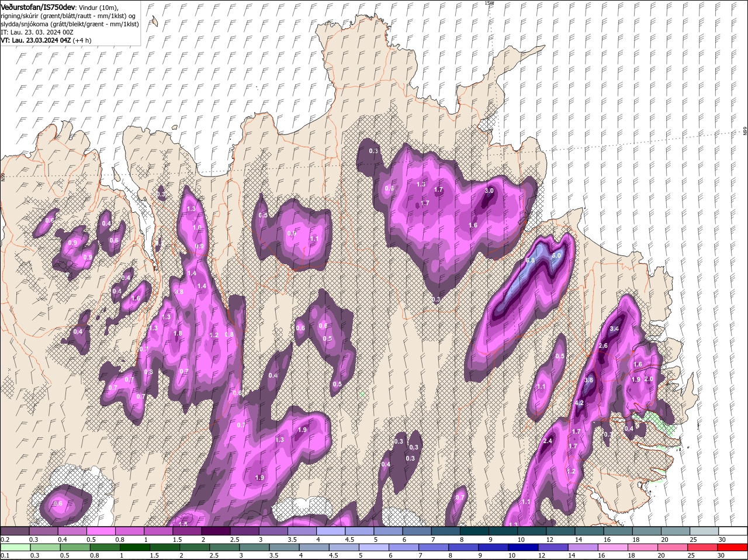Click the 4.2 precipitation value on the map
The image size is (748, 560).
[580, 403]
